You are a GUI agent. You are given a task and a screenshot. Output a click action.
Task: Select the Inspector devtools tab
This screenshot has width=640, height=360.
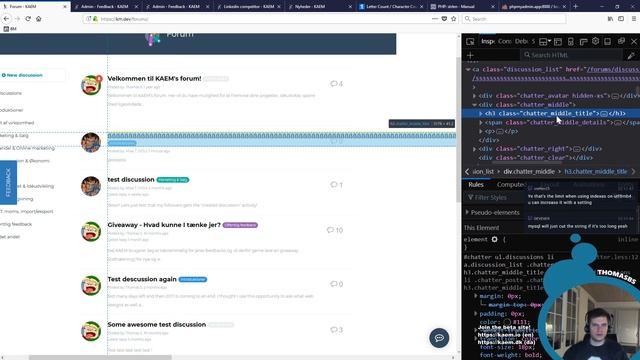coord(488,41)
